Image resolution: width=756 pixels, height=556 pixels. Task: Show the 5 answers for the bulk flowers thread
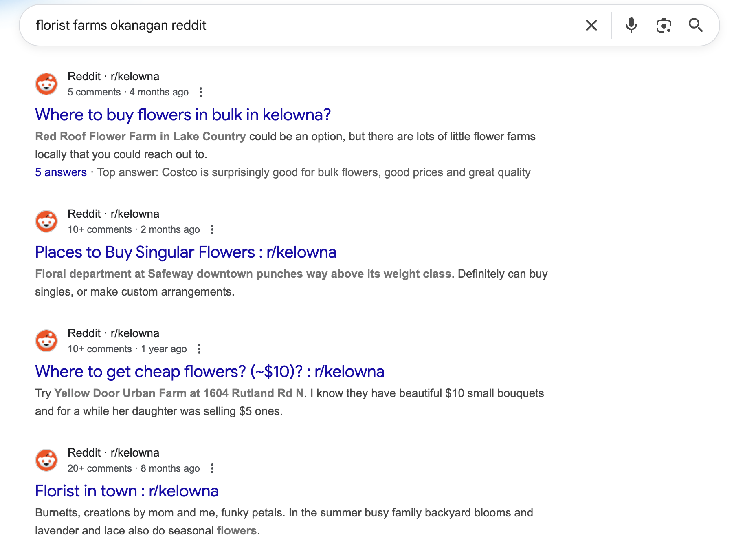coord(61,172)
